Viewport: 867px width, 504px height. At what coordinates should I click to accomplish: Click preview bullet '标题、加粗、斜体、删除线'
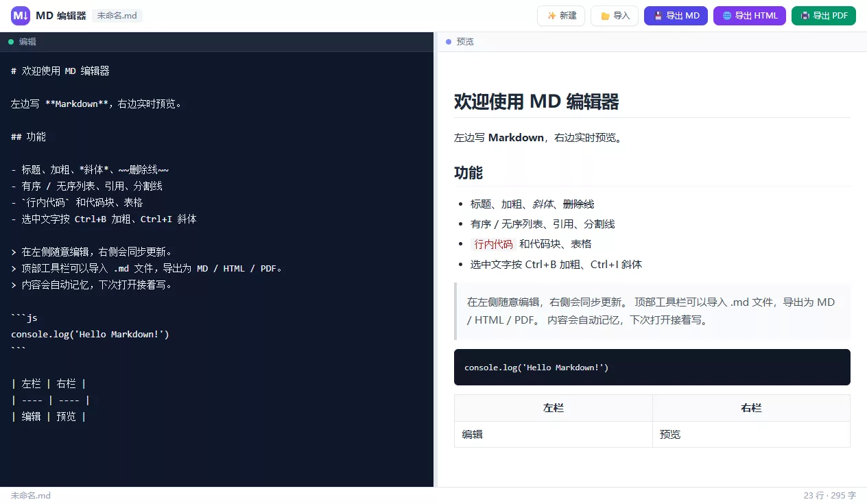point(532,204)
